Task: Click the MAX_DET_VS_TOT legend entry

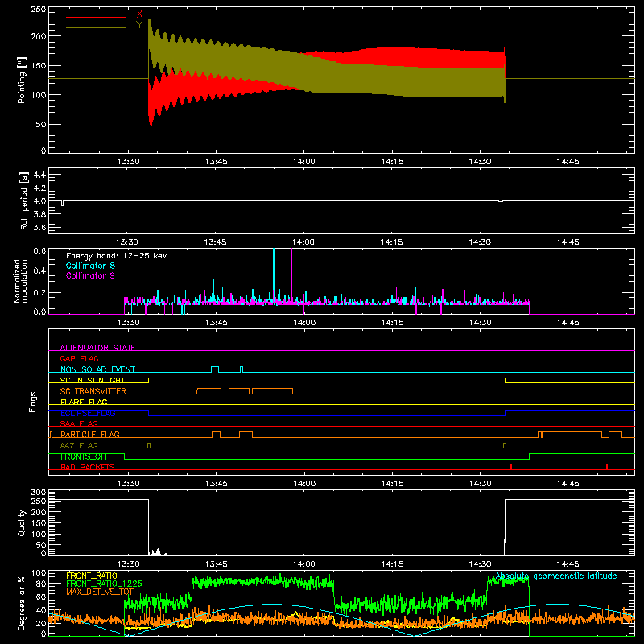Action: pos(99,592)
